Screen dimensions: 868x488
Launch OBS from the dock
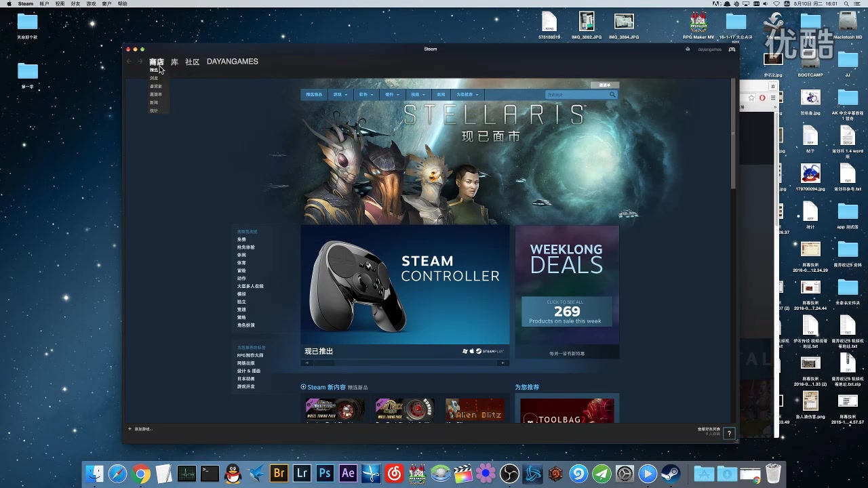click(x=509, y=474)
